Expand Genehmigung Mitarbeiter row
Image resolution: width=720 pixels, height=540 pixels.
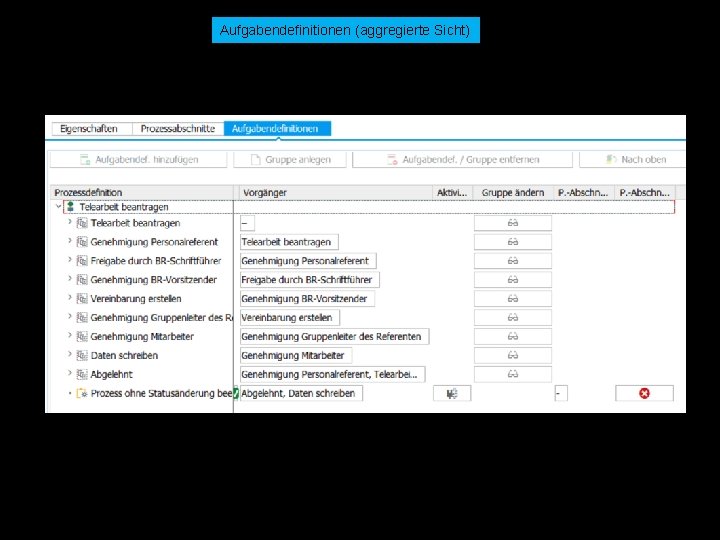click(x=70, y=336)
